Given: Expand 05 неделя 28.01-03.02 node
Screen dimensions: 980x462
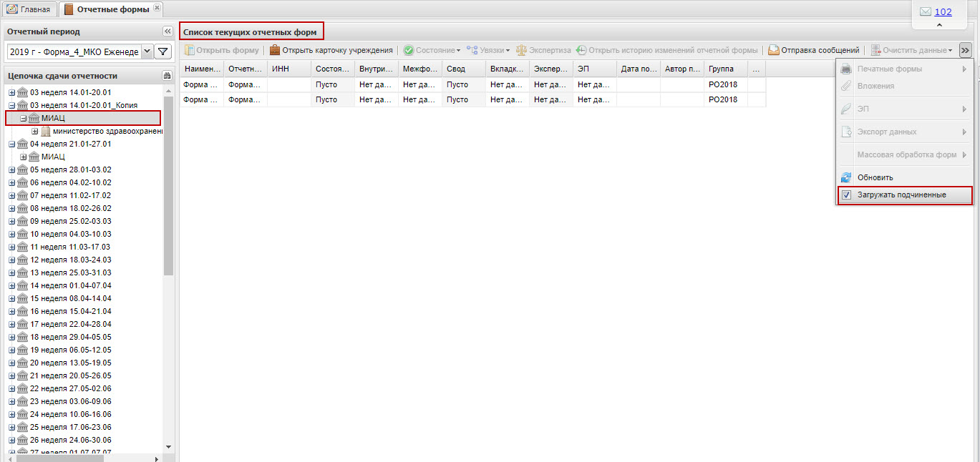Looking at the screenshot, I should pos(11,169).
